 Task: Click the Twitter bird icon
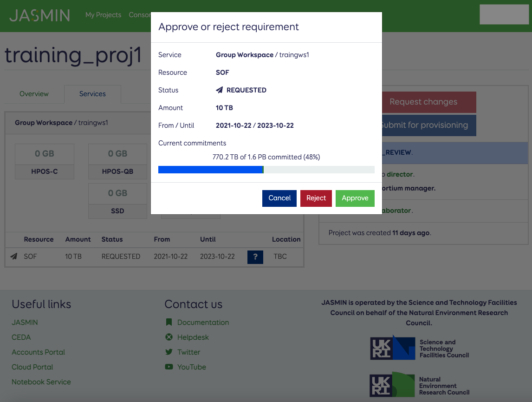click(x=169, y=352)
